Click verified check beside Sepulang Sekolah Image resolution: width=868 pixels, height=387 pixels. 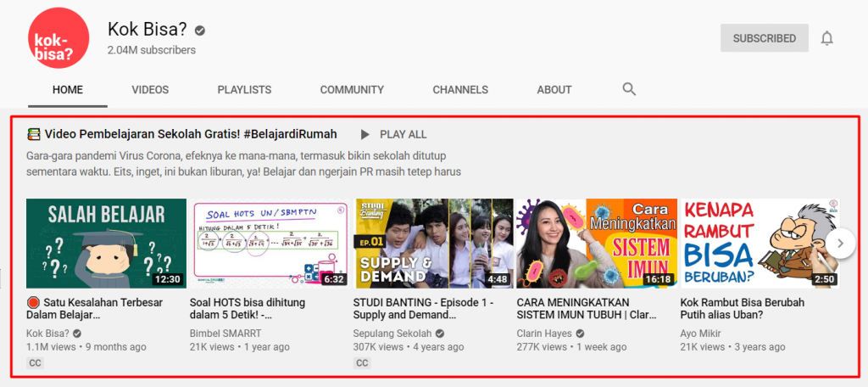click(440, 334)
